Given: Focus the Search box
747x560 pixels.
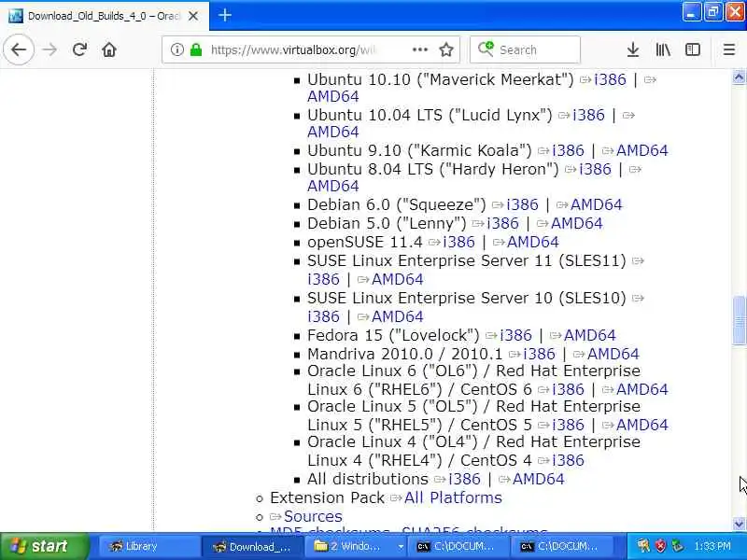Looking at the screenshot, I should (525, 49).
